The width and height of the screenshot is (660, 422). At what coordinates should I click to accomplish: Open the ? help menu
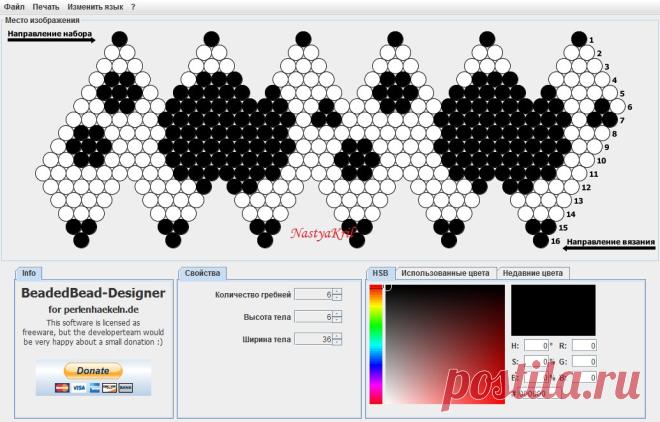[x=133, y=7]
